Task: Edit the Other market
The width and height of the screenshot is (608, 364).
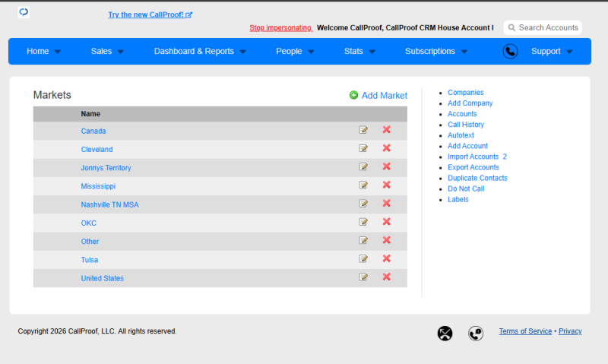Action: coord(363,240)
